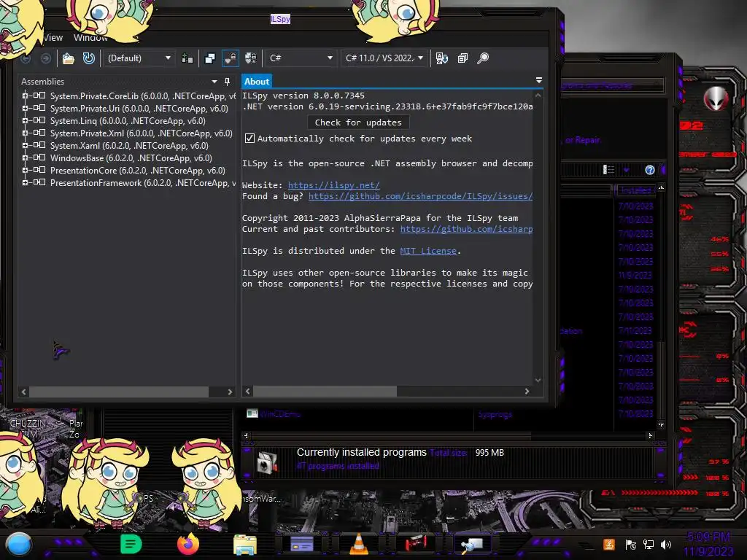Click the About pane horizontal scrollbar thumb

tap(325, 391)
